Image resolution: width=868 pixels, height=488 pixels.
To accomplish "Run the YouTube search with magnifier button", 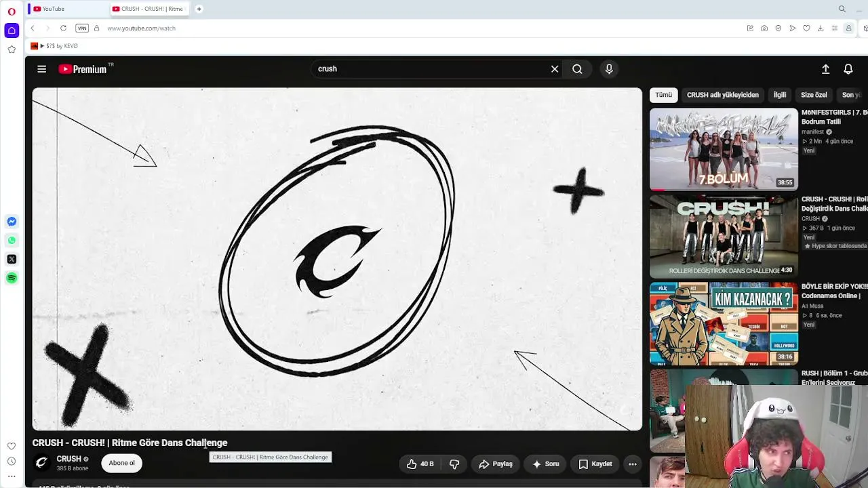I will [x=577, y=69].
